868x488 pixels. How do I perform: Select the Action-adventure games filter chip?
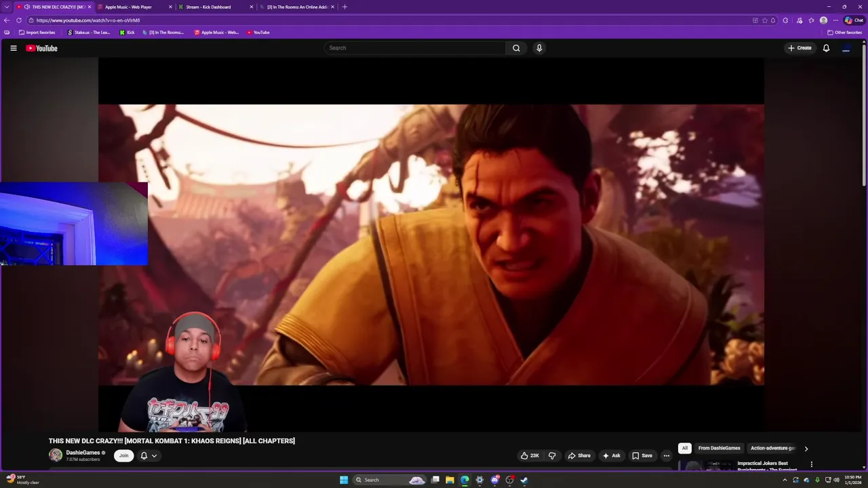coord(772,448)
